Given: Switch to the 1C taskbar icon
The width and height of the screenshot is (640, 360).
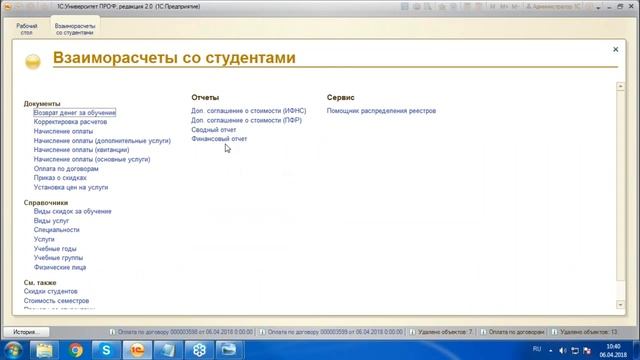Looking at the screenshot, I should click(137, 350).
